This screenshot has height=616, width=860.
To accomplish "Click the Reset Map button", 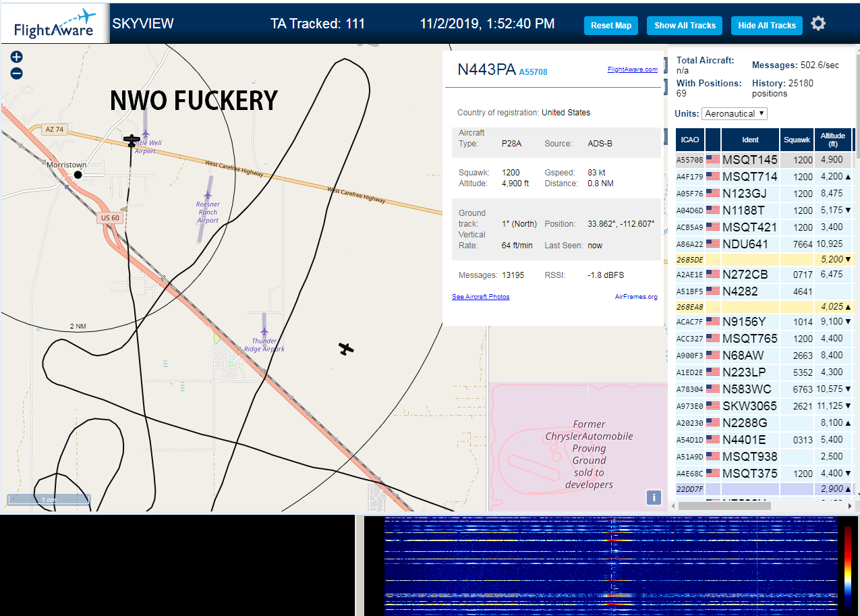I will 611,26.
